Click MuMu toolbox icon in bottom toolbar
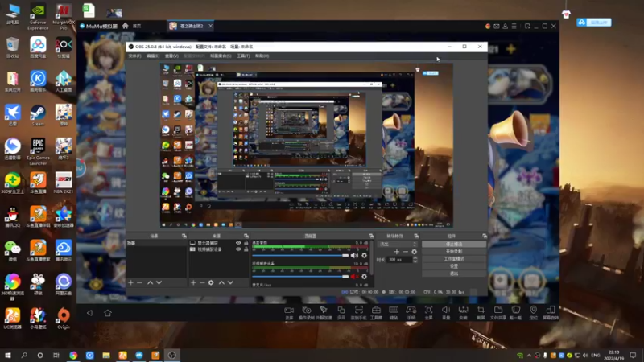644x362 pixels. [x=376, y=312]
